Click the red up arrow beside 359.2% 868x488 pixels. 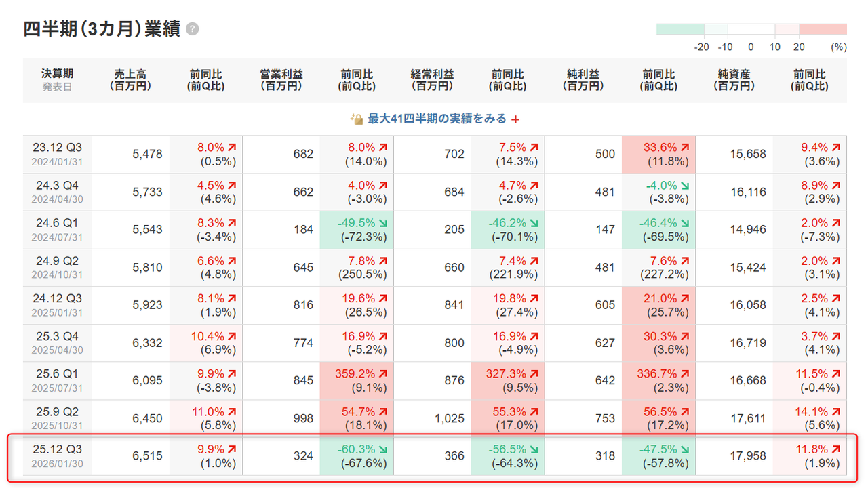(x=383, y=374)
